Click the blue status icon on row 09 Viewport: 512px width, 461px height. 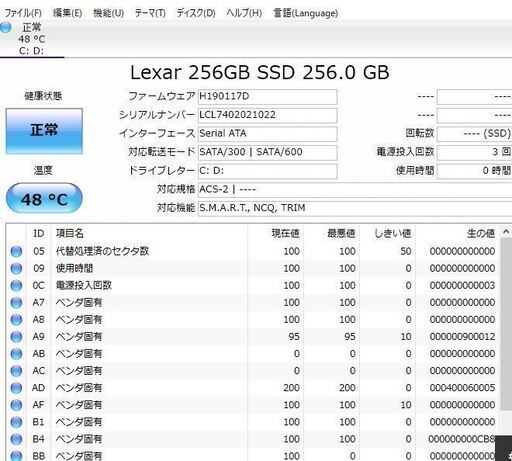16,268
